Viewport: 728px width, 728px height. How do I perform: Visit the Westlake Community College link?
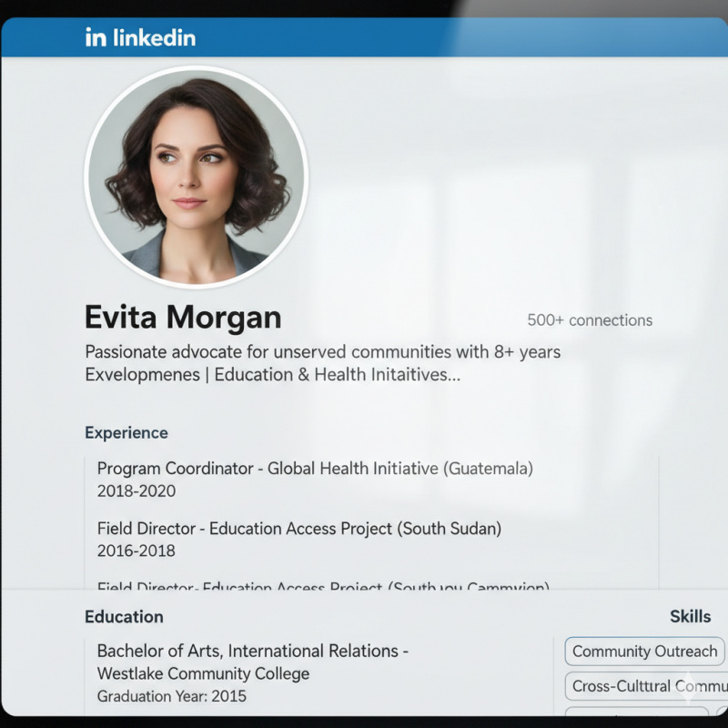203,673
